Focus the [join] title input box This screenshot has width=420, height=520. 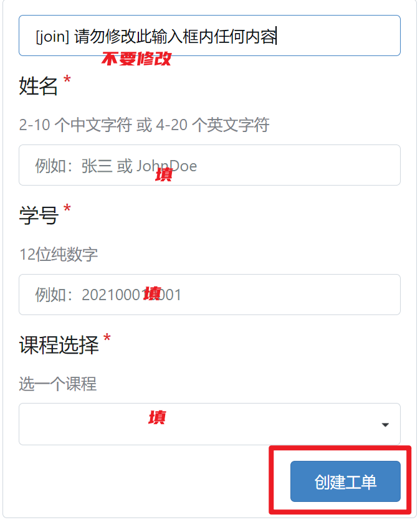coord(209,35)
